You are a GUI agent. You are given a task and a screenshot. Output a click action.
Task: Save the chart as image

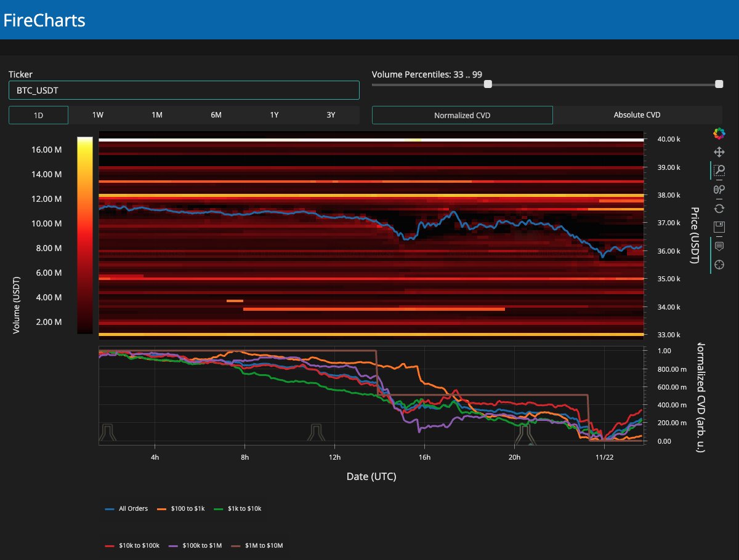coord(718,227)
